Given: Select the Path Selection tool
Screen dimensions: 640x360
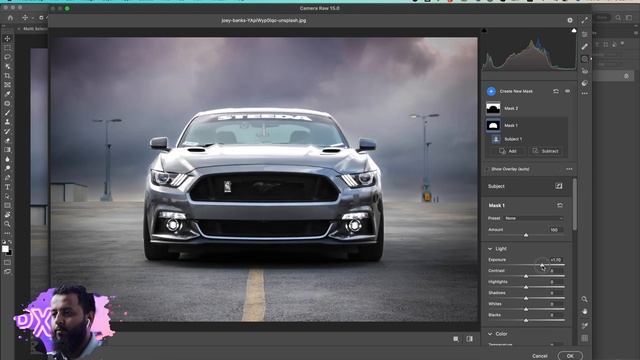Looking at the screenshot, I should (x=7, y=196).
